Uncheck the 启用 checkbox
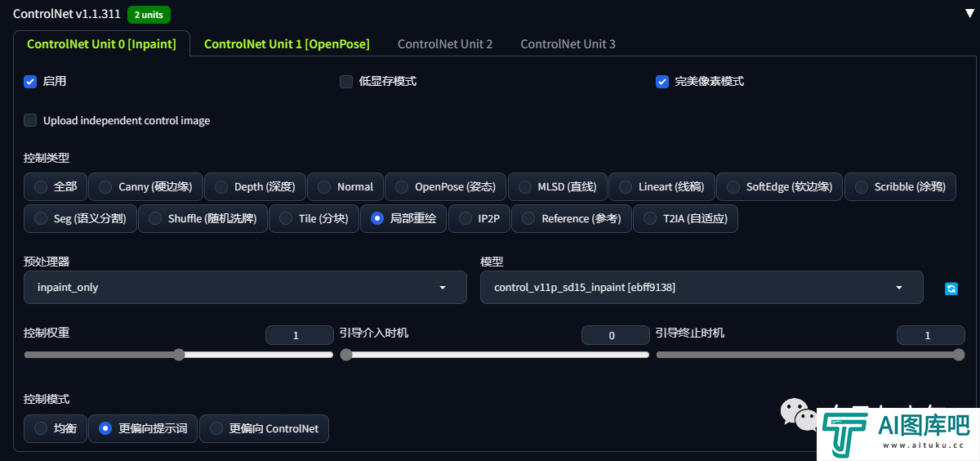Viewport: 980px width, 461px height. click(30, 81)
